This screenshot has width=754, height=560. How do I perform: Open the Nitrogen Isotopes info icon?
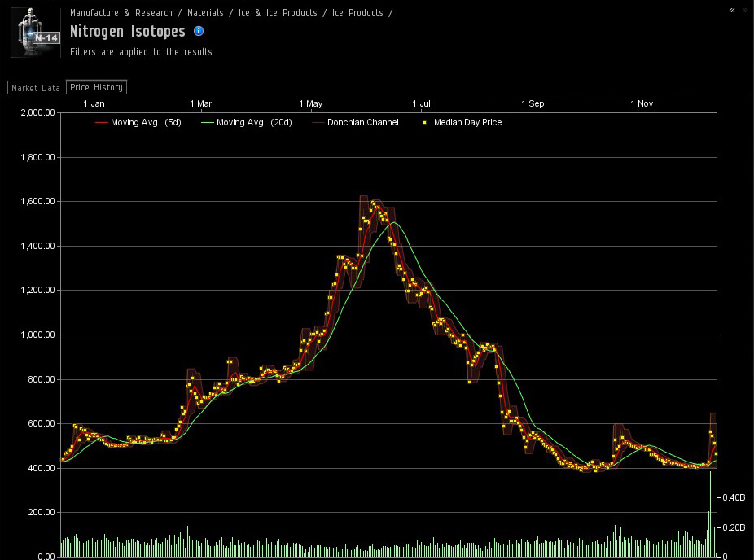199,31
